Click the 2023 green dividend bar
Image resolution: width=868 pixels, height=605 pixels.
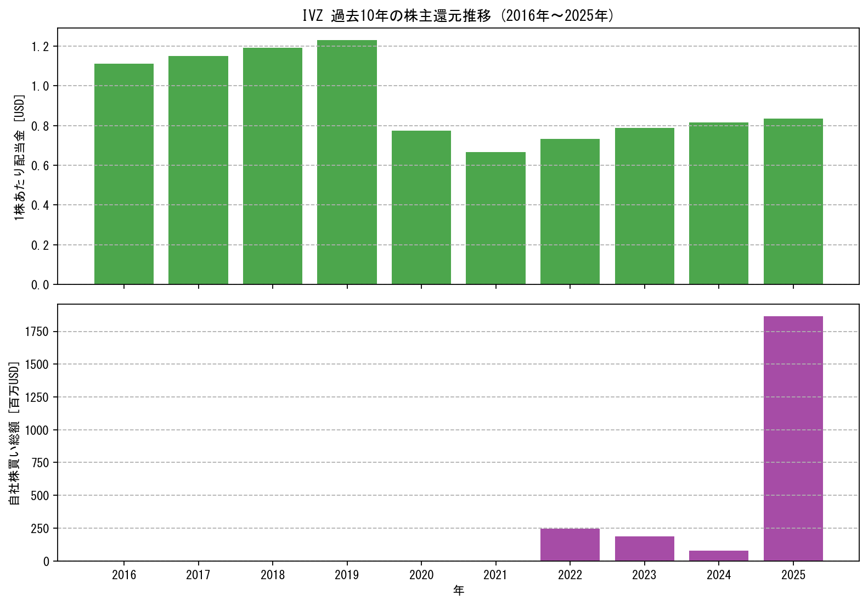(645, 206)
